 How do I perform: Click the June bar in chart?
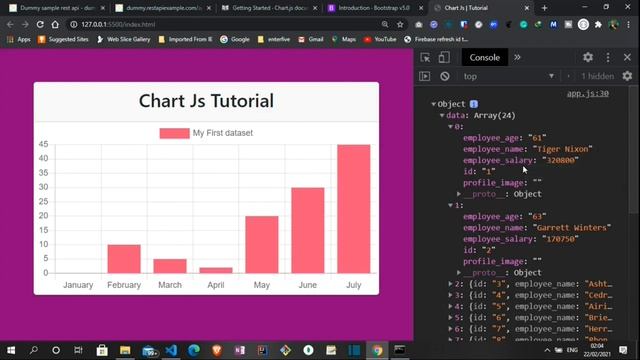308,230
